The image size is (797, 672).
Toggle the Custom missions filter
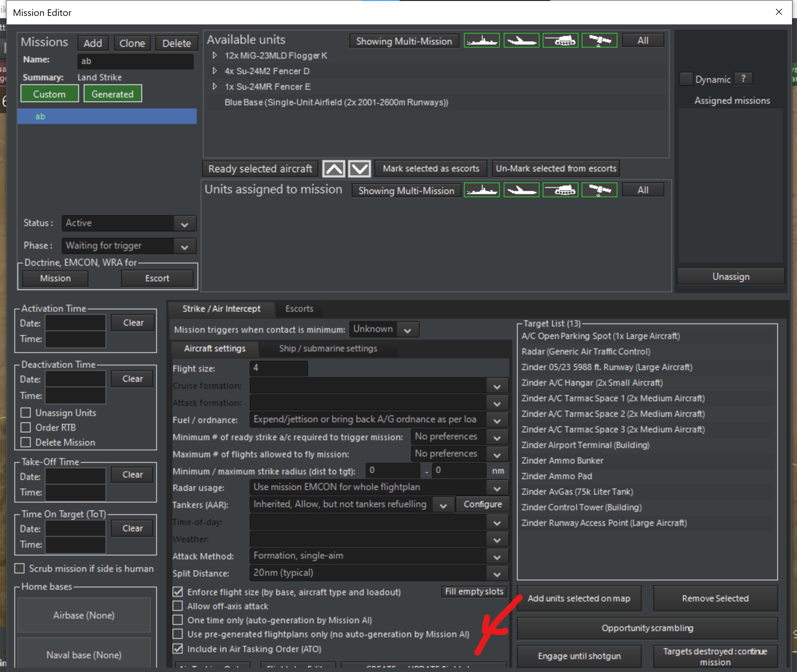coord(50,94)
